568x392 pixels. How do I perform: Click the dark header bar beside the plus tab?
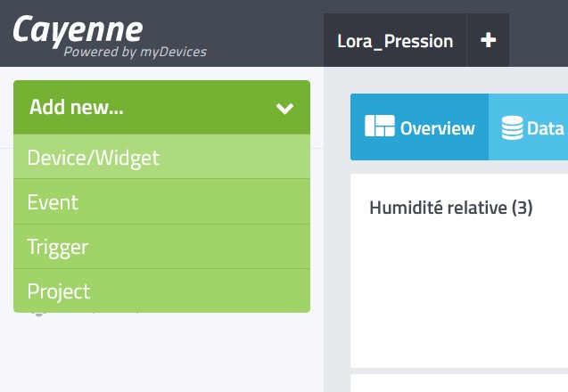539,33
